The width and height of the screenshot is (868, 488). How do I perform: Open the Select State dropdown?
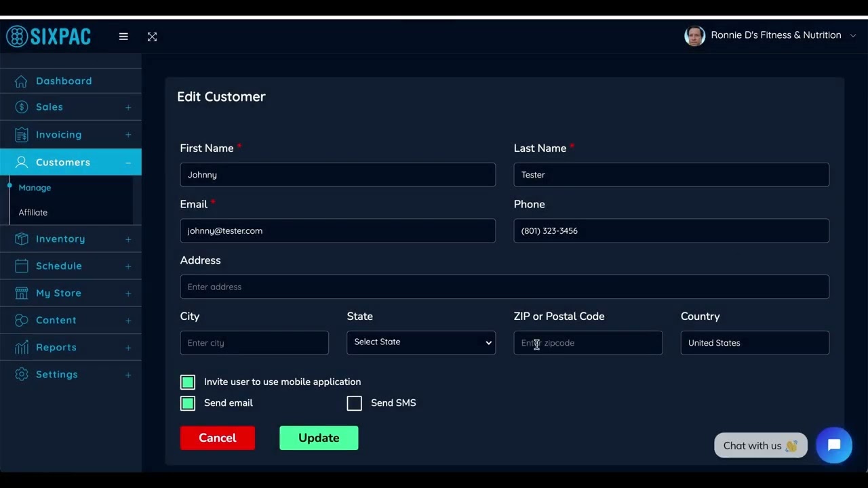[421, 342]
